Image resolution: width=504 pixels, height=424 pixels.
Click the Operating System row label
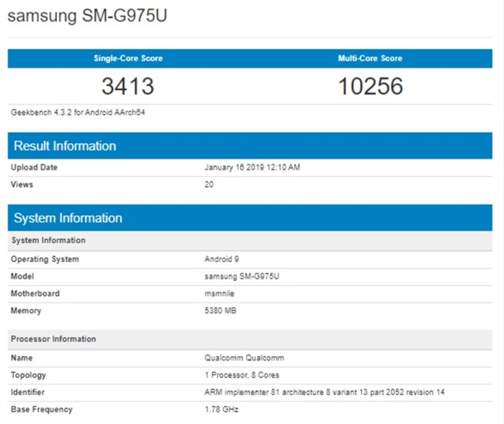pyautogui.click(x=45, y=260)
